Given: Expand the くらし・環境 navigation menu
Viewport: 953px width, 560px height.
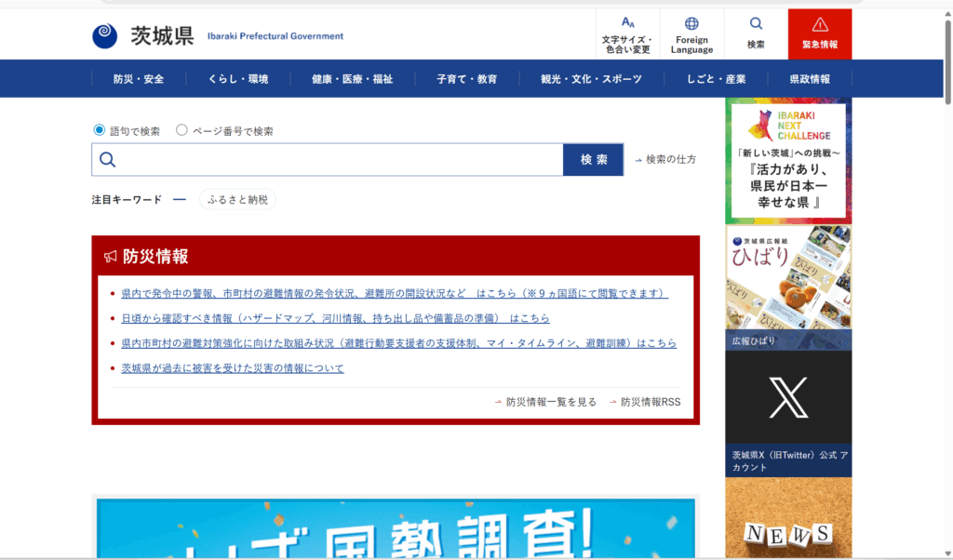Looking at the screenshot, I should coord(238,79).
